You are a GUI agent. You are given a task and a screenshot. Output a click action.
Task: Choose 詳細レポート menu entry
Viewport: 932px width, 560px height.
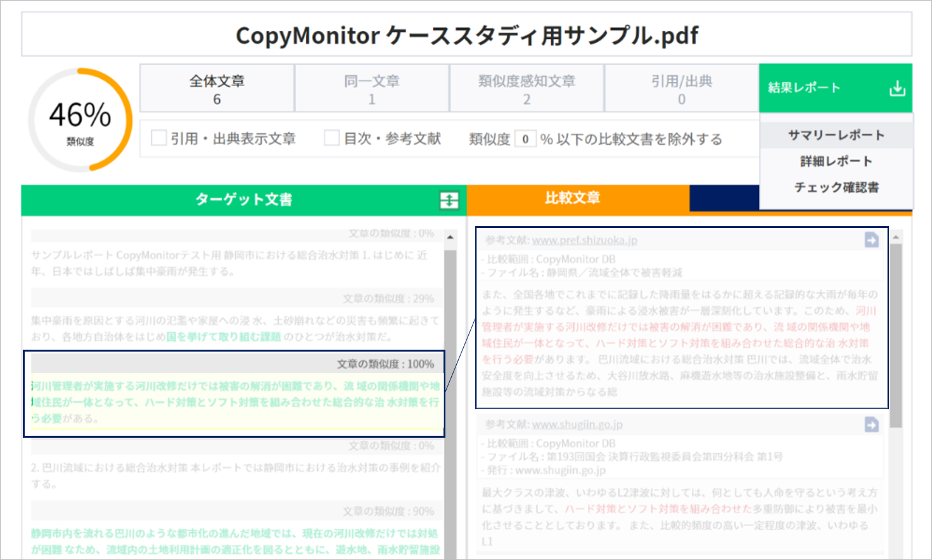pyautogui.click(x=836, y=161)
